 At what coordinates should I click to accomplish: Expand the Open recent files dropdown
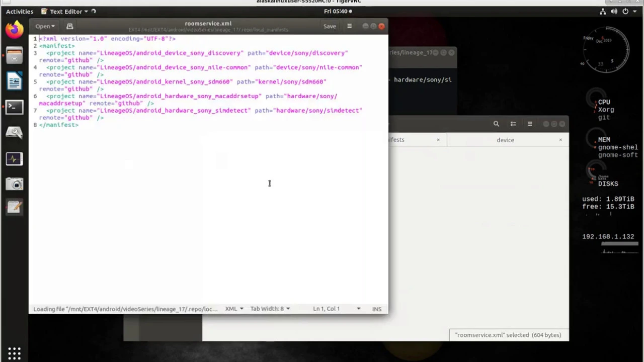point(45,26)
